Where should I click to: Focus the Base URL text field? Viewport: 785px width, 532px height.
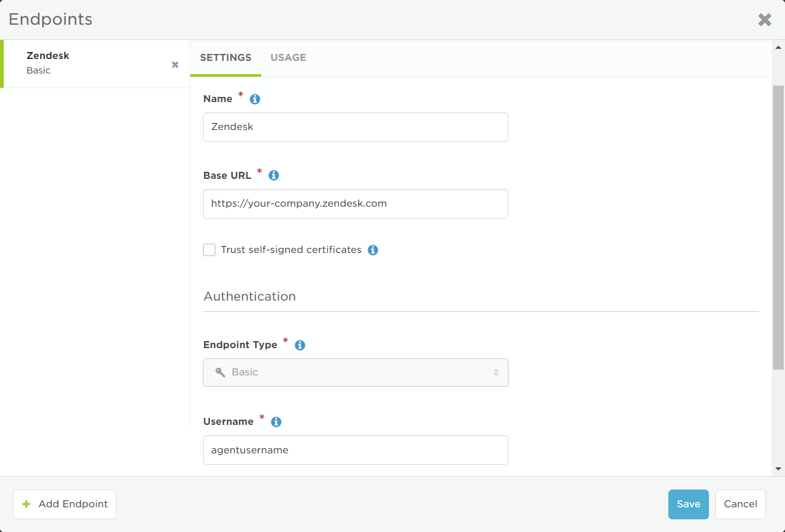point(355,204)
